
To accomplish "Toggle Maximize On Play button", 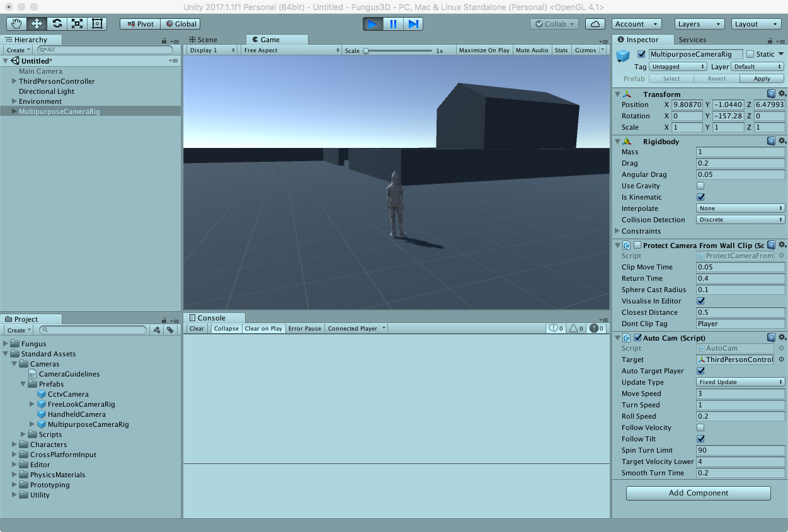I will 484,50.
